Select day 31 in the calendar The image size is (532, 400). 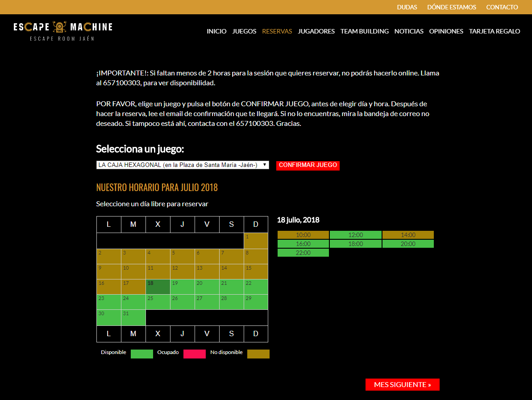pyautogui.click(x=133, y=317)
